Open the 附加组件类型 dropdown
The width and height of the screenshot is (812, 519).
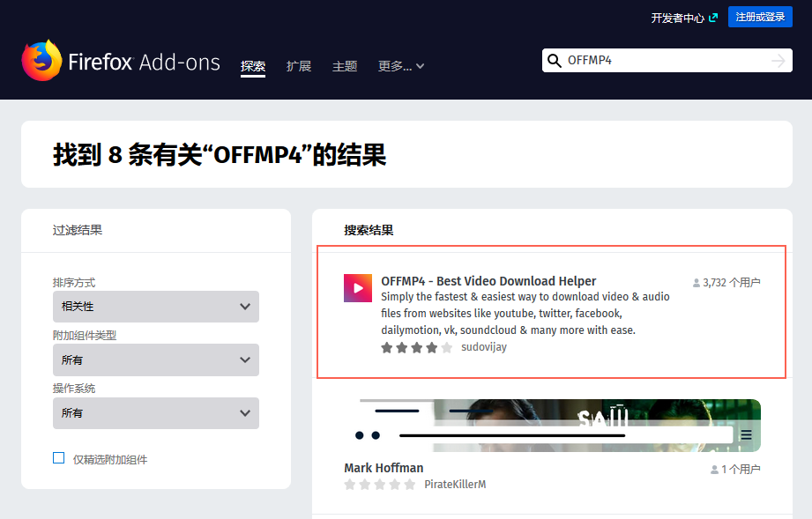point(156,360)
